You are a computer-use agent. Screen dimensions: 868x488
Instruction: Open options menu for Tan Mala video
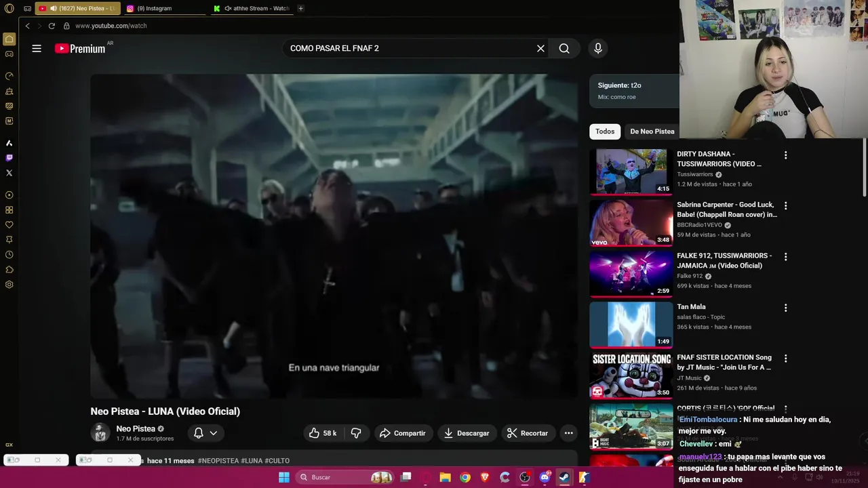(786, 308)
